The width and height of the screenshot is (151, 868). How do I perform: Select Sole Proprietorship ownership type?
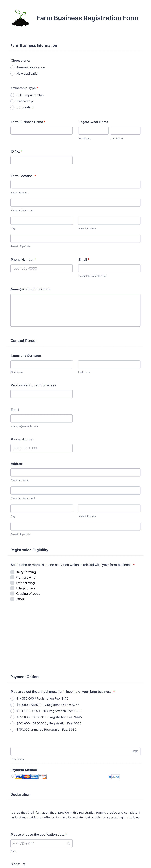coord(12,95)
